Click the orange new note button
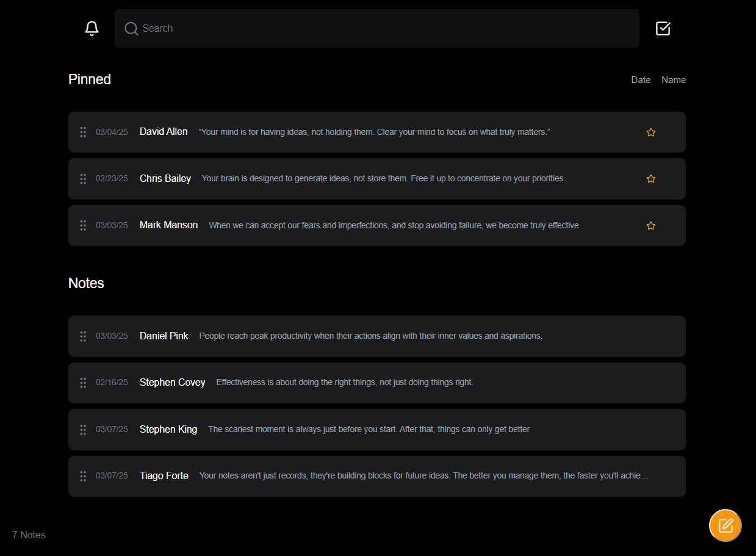 tap(725, 525)
